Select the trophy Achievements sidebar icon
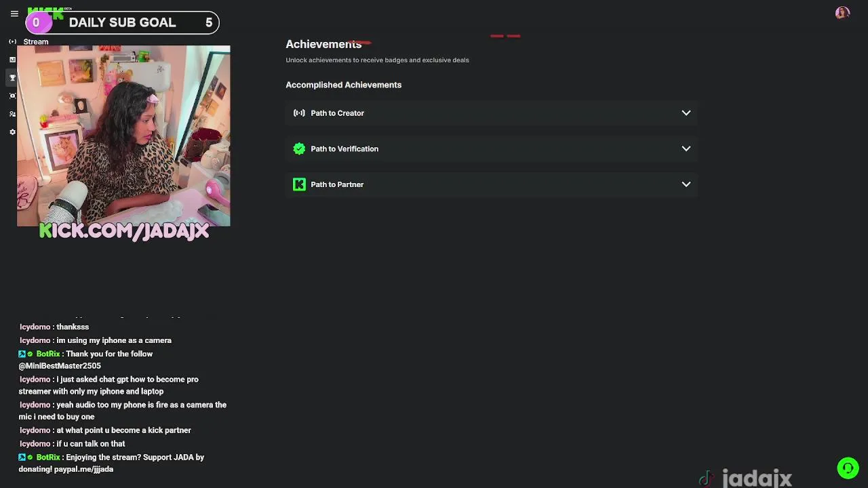Viewport: 868px width, 488px height. click(x=12, y=78)
